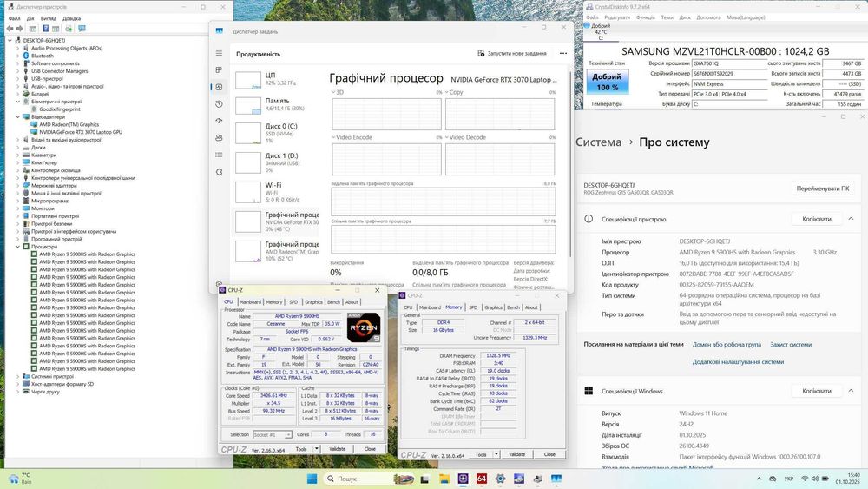Click the red AIDA64 icon on taskbar
Screen dimensions: 868x489
click(482, 479)
